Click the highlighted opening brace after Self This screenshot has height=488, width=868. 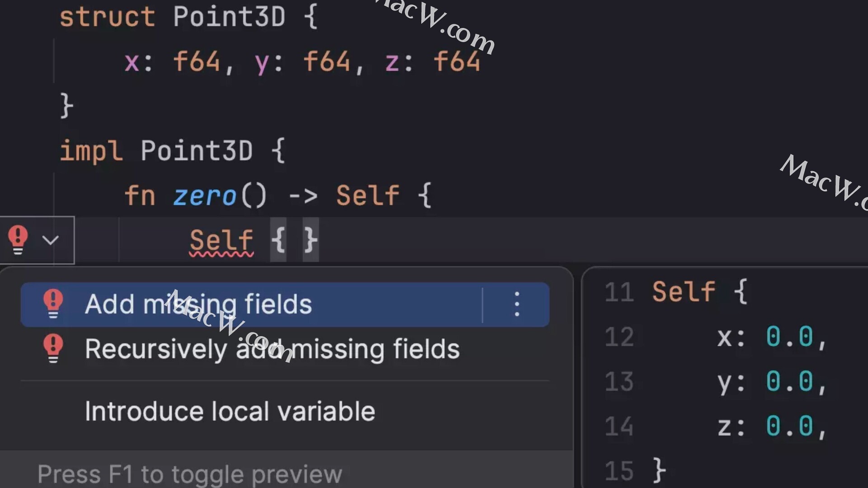click(278, 240)
